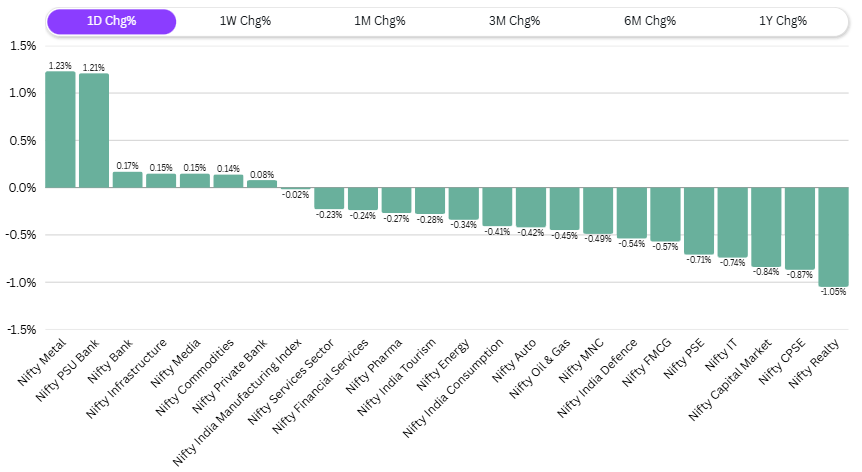The width and height of the screenshot is (862, 472).
Task: Click the 1.23% value label
Action: pos(60,65)
